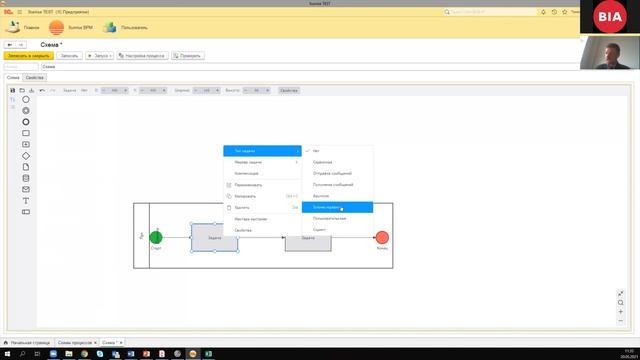Click the yellow Записать и закрыть button
This screenshot has width=640, height=360.
29,56
